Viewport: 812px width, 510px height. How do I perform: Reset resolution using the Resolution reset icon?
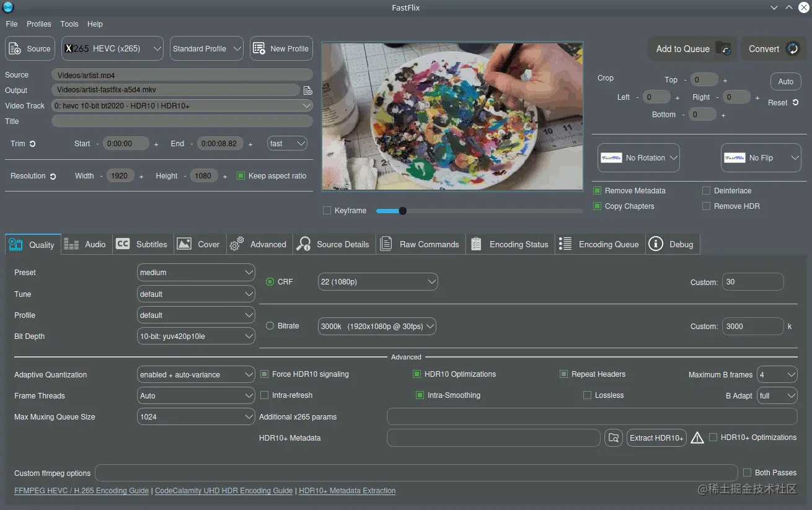click(x=53, y=177)
